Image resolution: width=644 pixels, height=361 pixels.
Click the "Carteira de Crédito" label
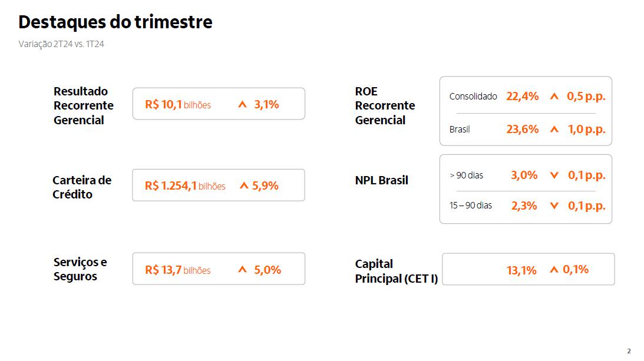click(82, 187)
